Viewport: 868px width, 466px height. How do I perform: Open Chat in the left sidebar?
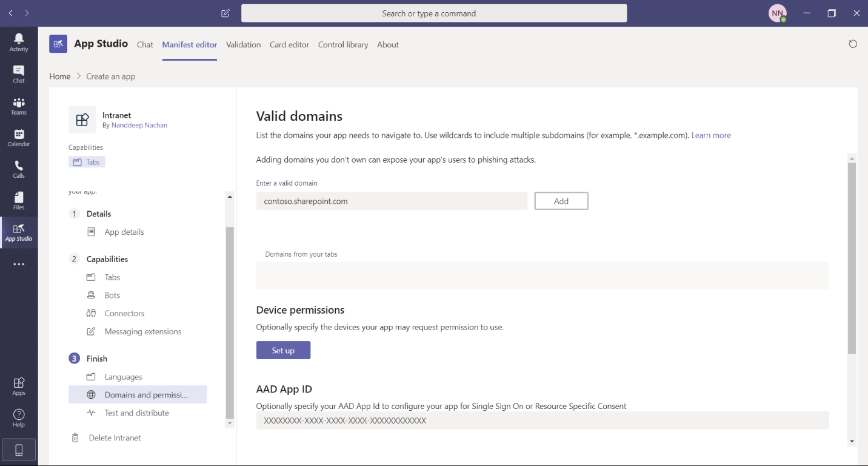19,73
